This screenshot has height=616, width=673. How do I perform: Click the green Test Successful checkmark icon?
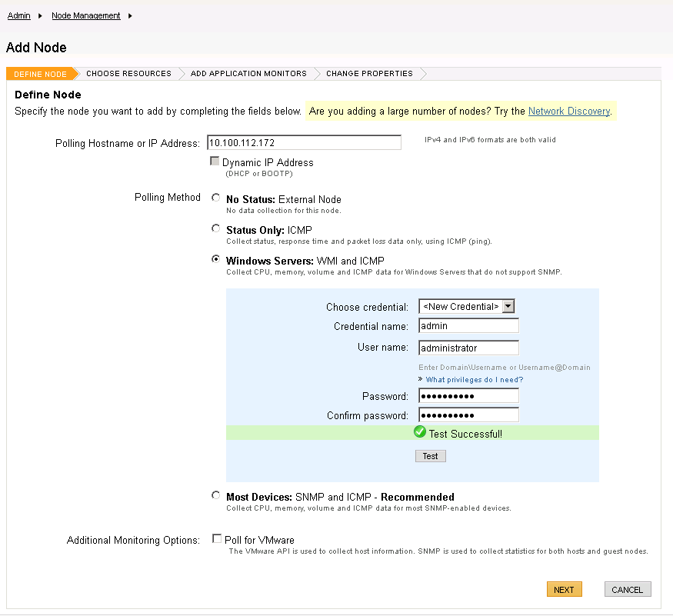(419, 432)
